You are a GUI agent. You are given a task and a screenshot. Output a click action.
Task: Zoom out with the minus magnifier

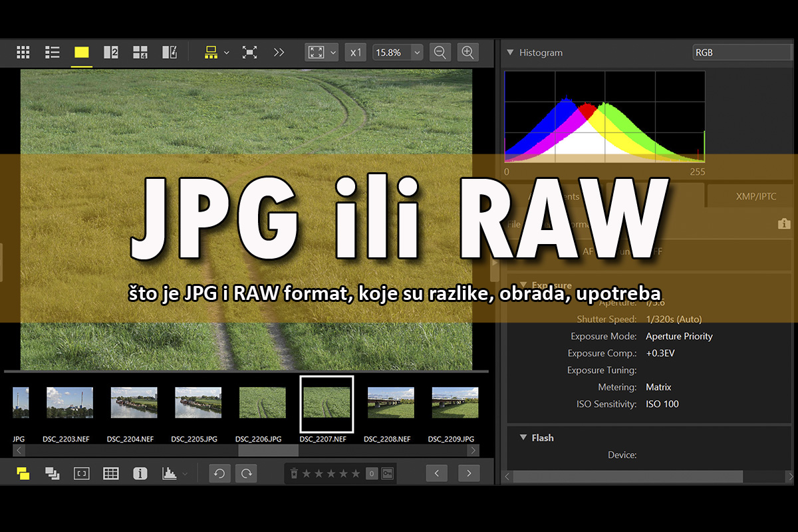click(x=440, y=52)
